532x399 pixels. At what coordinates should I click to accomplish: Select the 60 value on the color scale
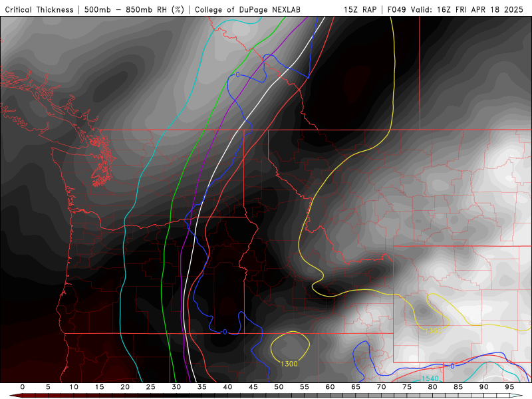330,387
